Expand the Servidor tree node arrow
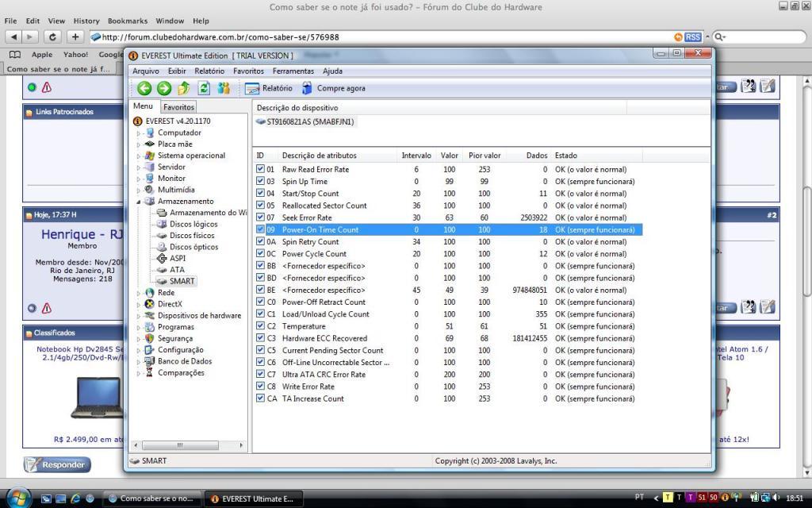 click(x=138, y=167)
